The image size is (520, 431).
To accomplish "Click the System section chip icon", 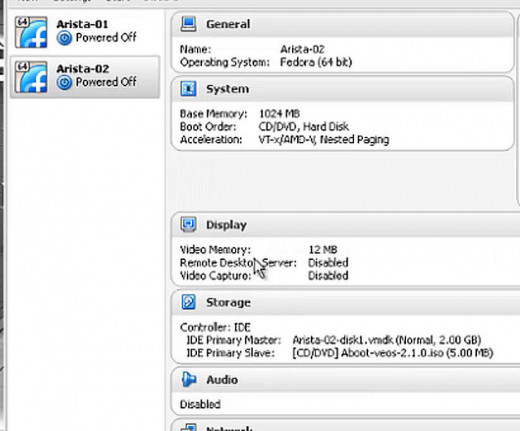I will coord(188,89).
